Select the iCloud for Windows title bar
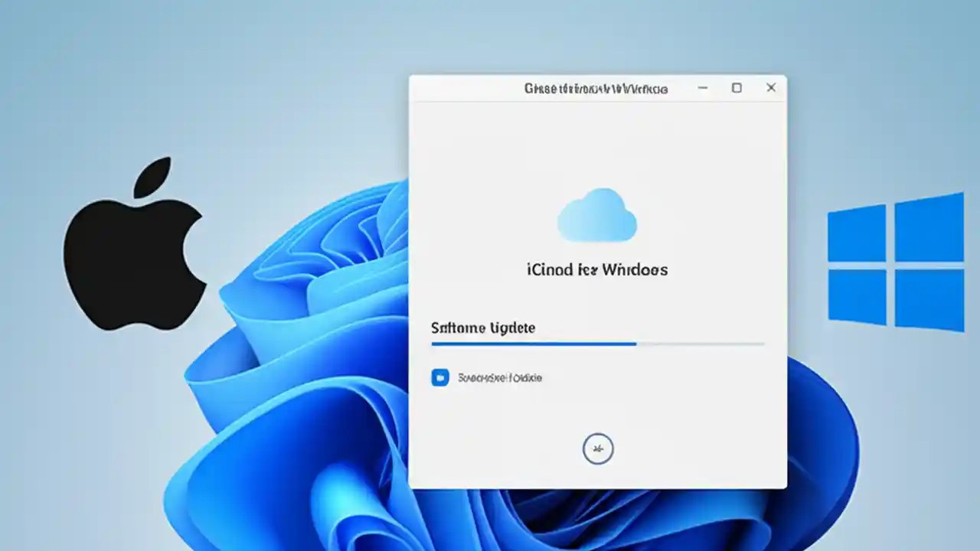Image resolution: width=980 pixels, height=551 pixels. pyautogui.click(x=597, y=88)
